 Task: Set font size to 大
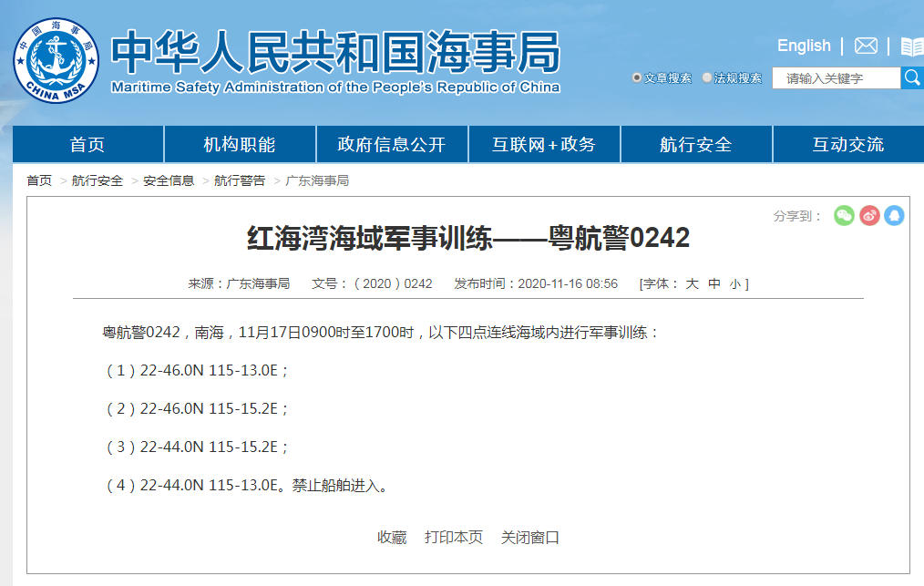693,283
